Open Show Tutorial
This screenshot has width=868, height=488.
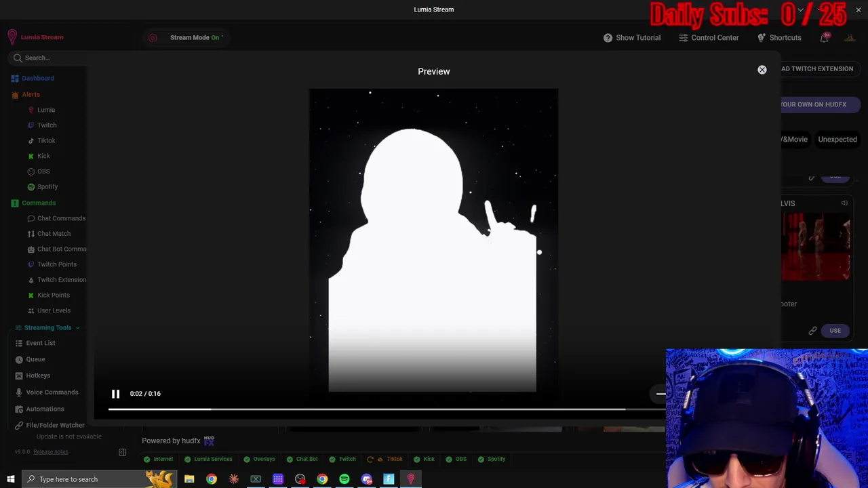point(632,38)
